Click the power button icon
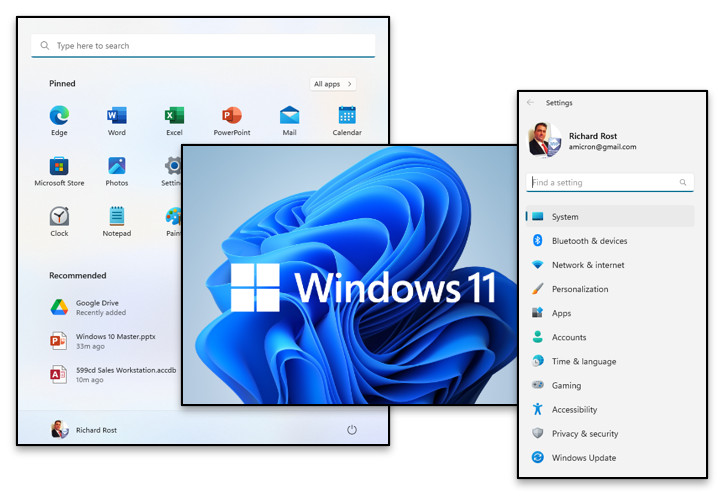The height and width of the screenshot is (496, 723). click(x=352, y=429)
